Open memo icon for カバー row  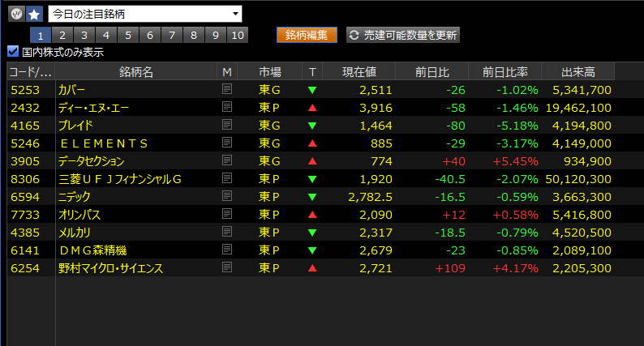pos(227,89)
